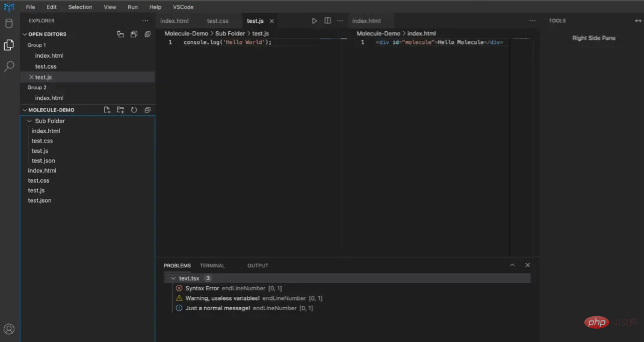Click New File icon in MOLECULE-DEMO header

coord(107,110)
